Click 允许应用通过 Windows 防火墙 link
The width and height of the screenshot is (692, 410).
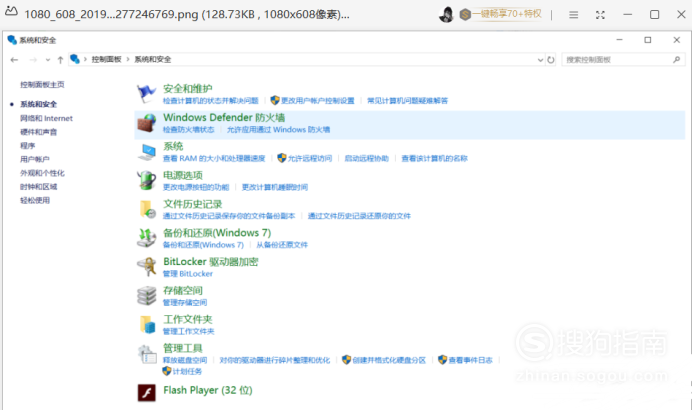pyautogui.click(x=278, y=130)
